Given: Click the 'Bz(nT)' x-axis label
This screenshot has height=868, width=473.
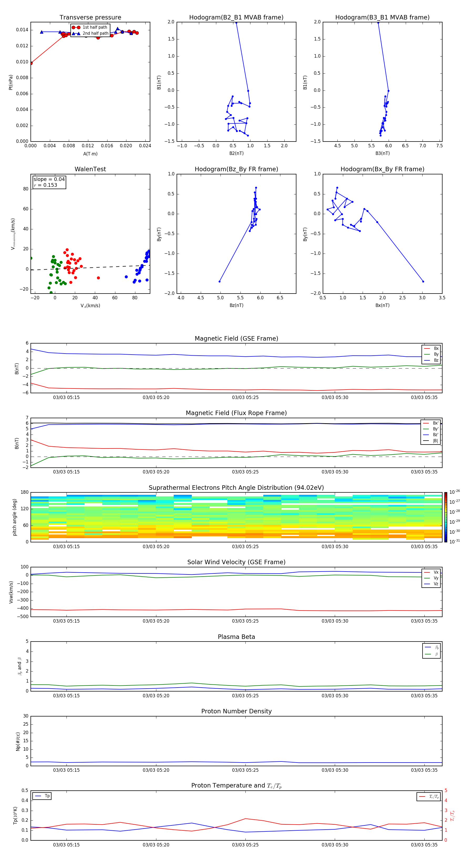Looking at the screenshot, I should 236,305.
